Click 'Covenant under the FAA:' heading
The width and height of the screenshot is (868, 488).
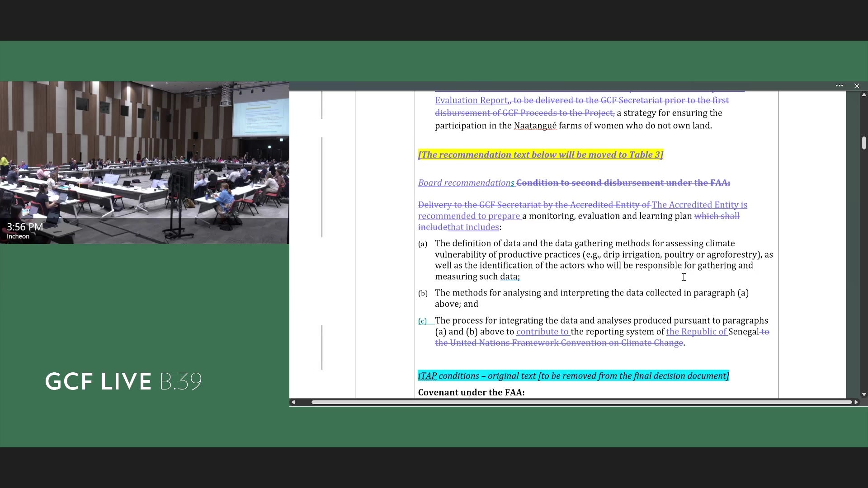coord(472,393)
